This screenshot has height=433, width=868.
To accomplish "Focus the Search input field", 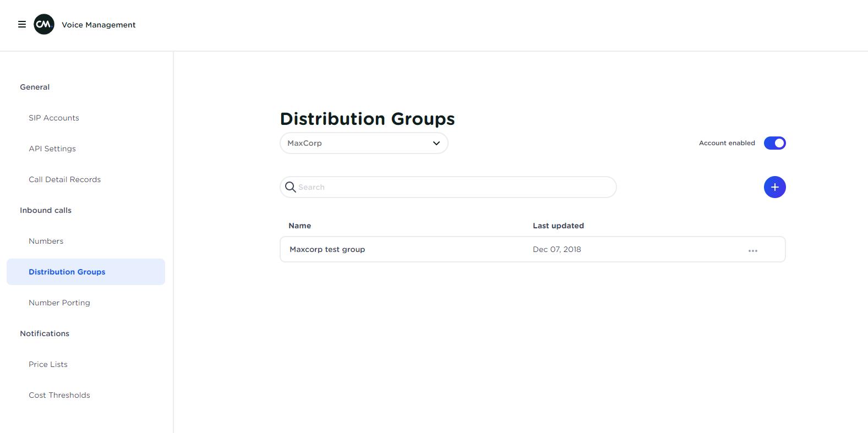I will 451,187.
